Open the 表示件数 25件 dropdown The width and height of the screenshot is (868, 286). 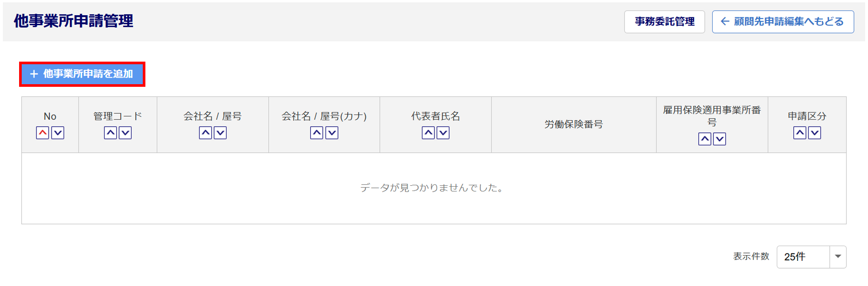tap(803, 257)
